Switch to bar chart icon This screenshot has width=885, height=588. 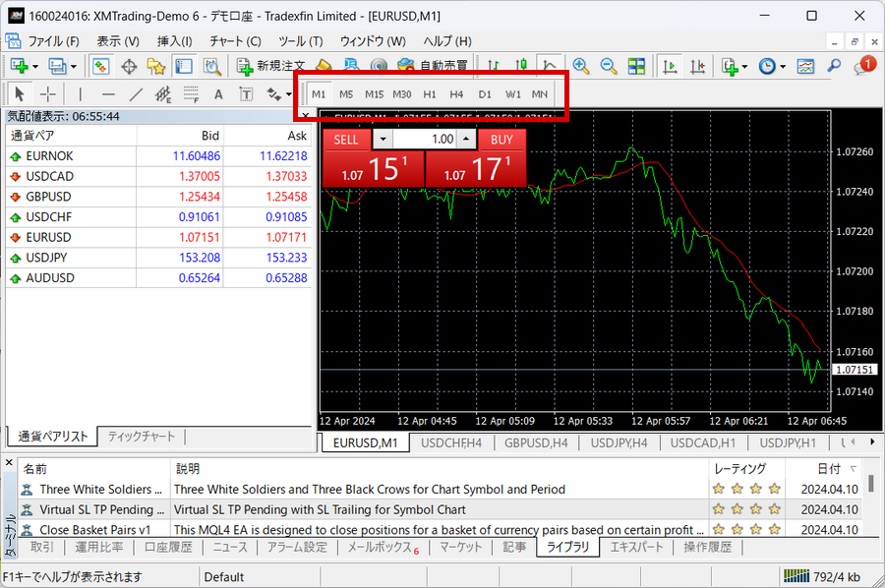pos(494,66)
